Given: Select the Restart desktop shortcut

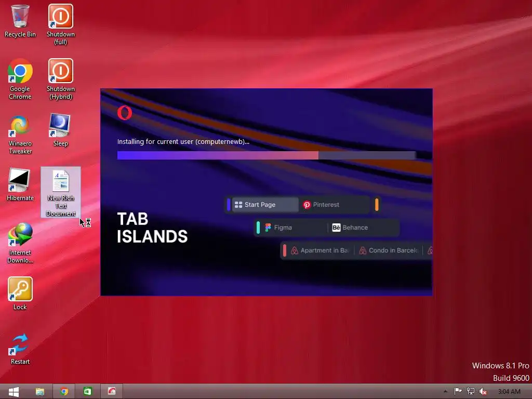Looking at the screenshot, I should point(20,349).
